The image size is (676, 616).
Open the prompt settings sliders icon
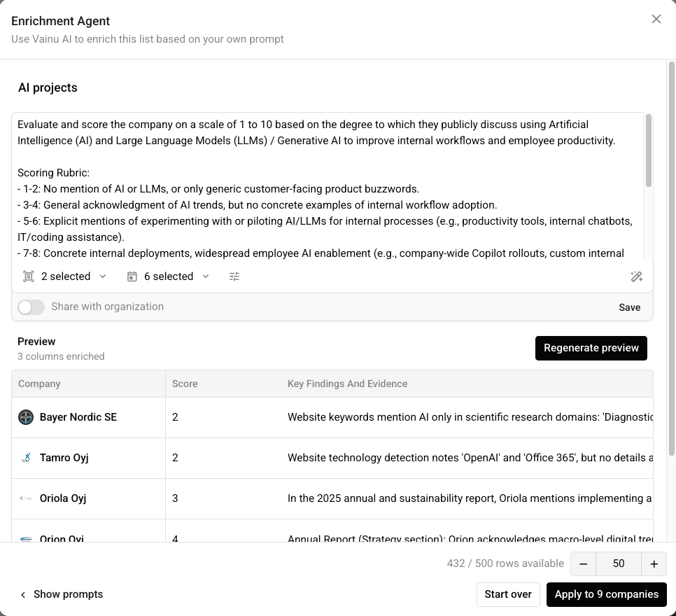click(x=234, y=276)
